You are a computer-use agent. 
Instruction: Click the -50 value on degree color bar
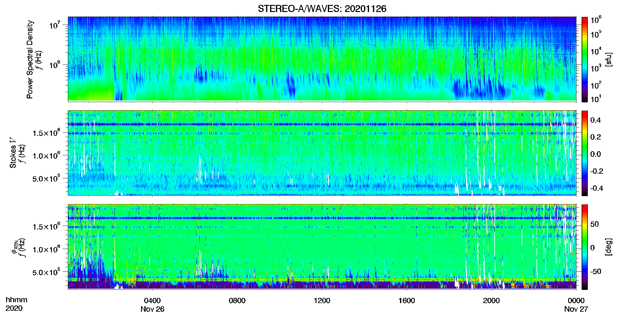596,271
